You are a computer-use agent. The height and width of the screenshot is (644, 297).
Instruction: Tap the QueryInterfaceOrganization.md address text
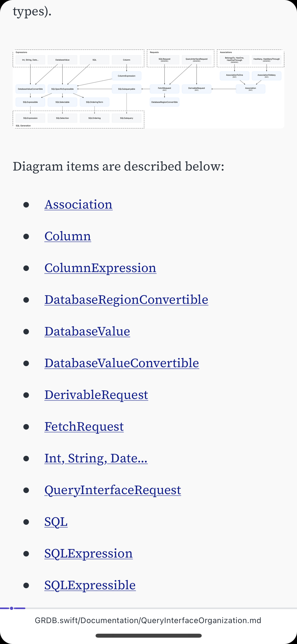148,620
